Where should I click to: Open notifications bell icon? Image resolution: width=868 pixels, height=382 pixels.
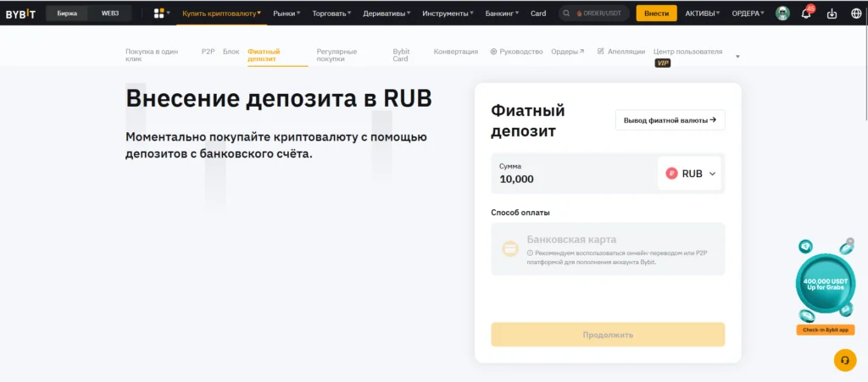pos(806,14)
